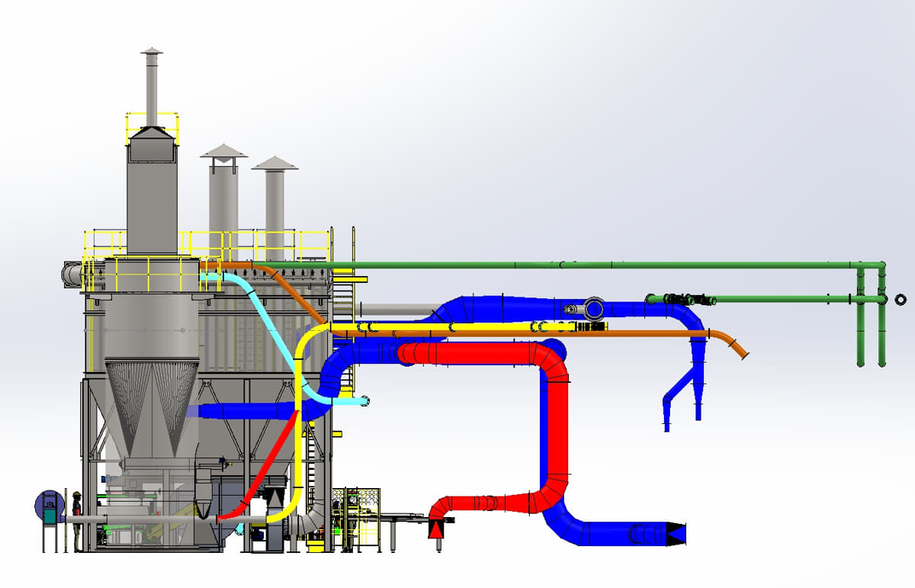Select the black cone at blue duct outlet
This screenshot has height=588, width=915.
pos(676,533)
